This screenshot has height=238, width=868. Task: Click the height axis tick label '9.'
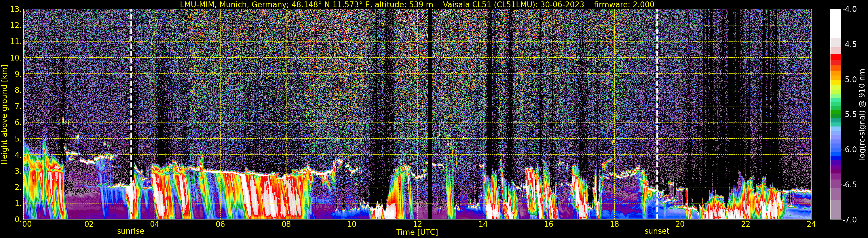18,74
